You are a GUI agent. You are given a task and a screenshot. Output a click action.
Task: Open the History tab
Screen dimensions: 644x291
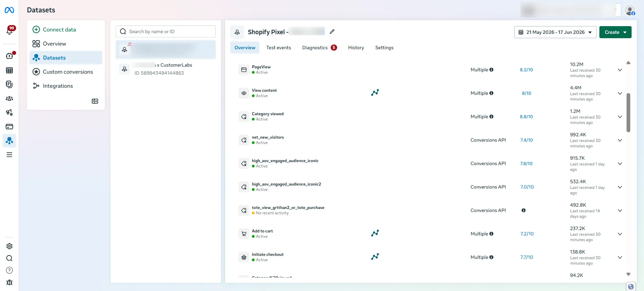[x=356, y=48]
